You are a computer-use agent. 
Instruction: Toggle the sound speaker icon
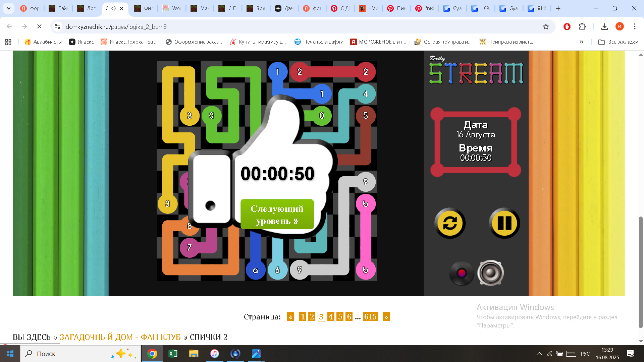(490, 273)
